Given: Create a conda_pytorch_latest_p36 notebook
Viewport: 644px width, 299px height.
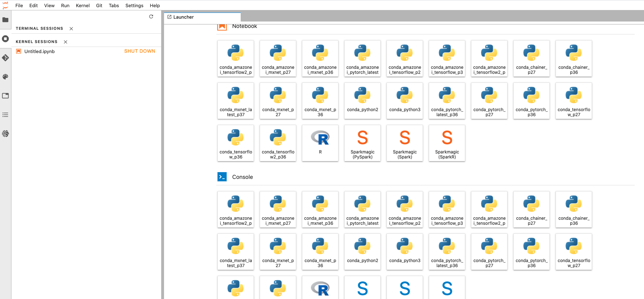Looking at the screenshot, I should 447,101.
